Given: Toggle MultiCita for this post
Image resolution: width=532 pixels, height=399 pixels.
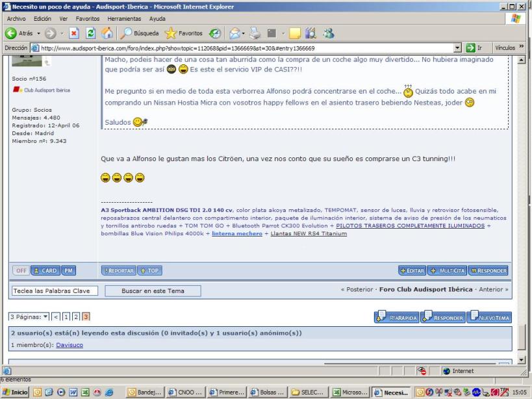Looking at the screenshot, I should tap(447, 270).
